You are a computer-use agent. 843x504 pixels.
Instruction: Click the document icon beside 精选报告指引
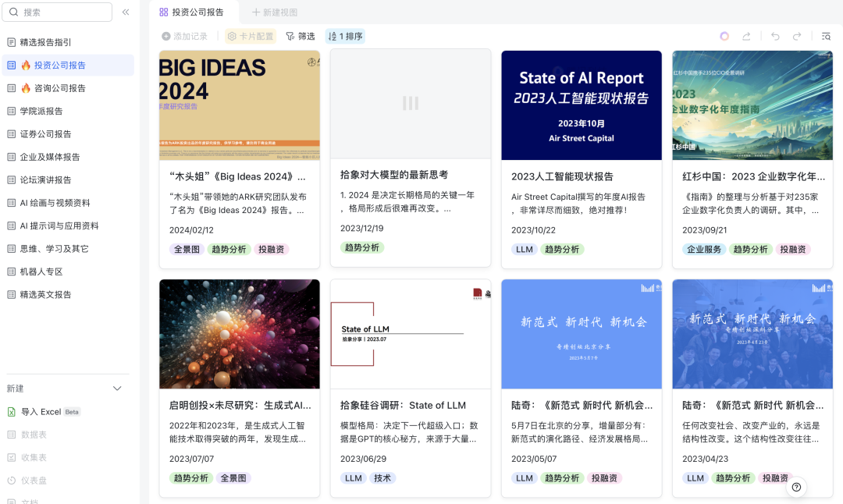point(11,42)
